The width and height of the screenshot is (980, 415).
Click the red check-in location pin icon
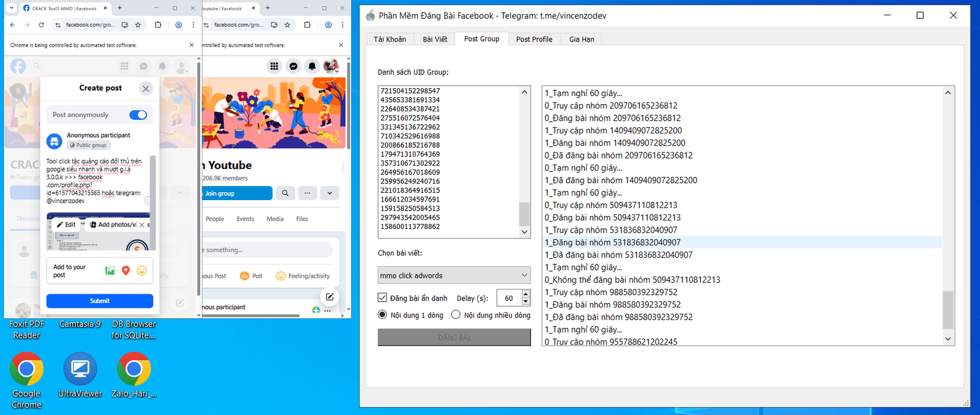point(126,271)
